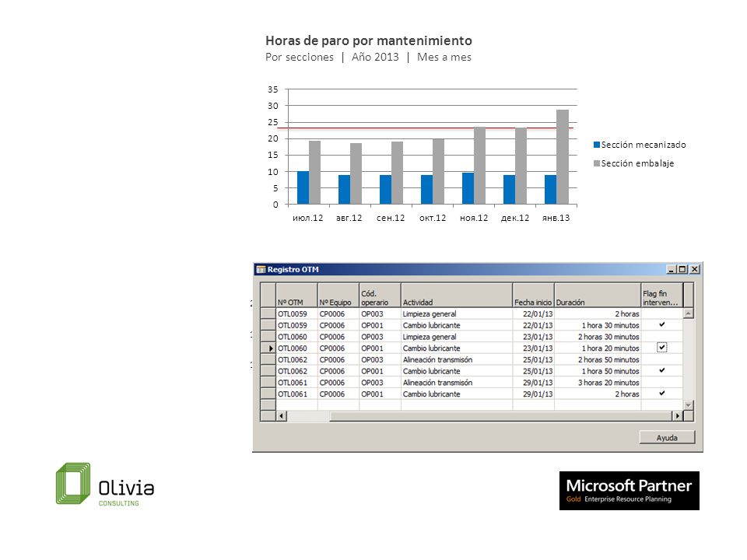Screen dimensions: 747x560
Task: Click the "Año 2013" subtitle text
Action: click(375, 57)
